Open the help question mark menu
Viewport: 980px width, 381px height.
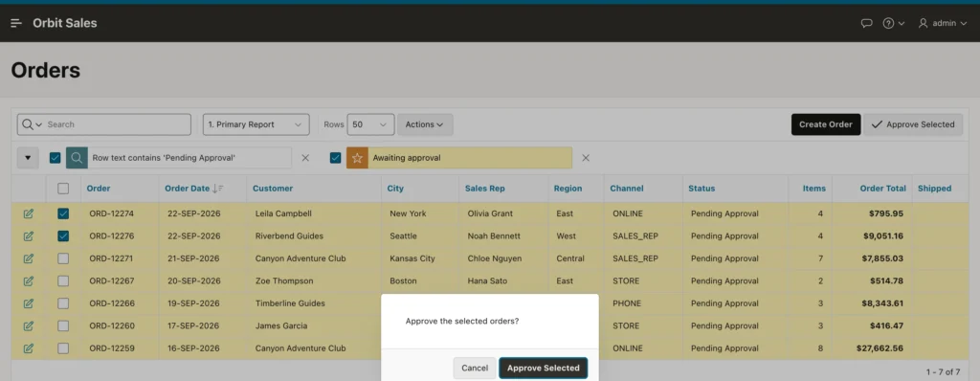point(893,23)
